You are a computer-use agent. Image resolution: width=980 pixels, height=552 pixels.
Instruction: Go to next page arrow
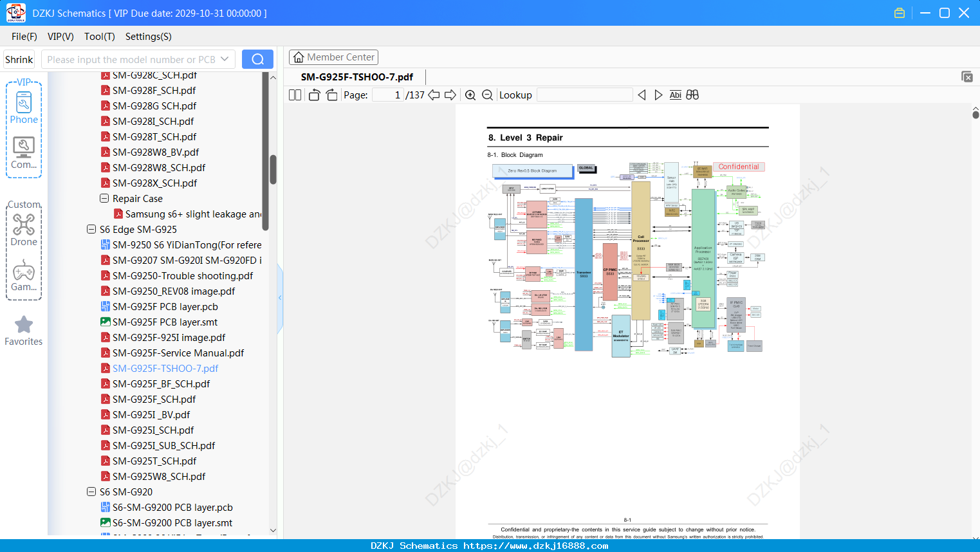coord(450,95)
